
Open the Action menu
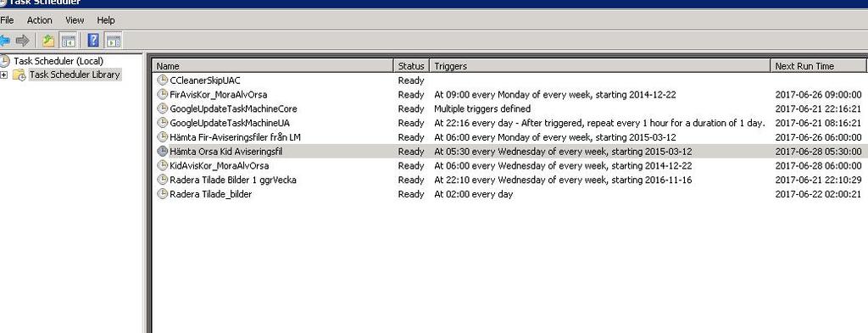coord(39,20)
